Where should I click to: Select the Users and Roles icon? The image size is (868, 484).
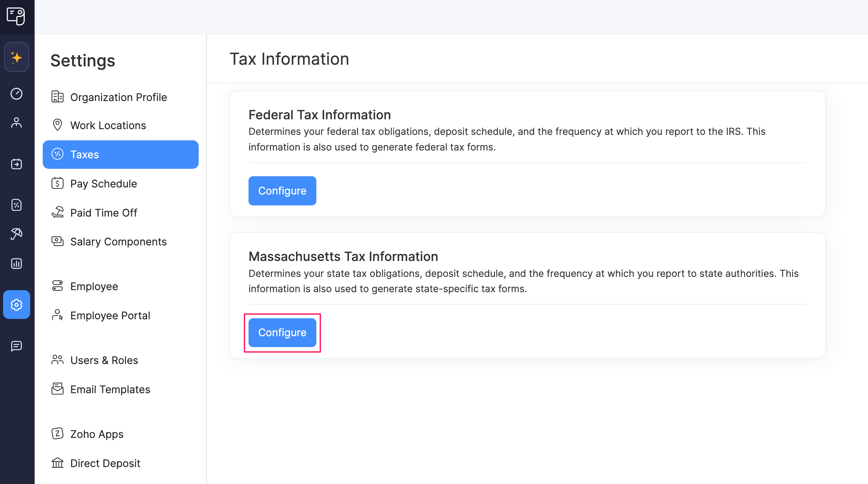tap(57, 359)
